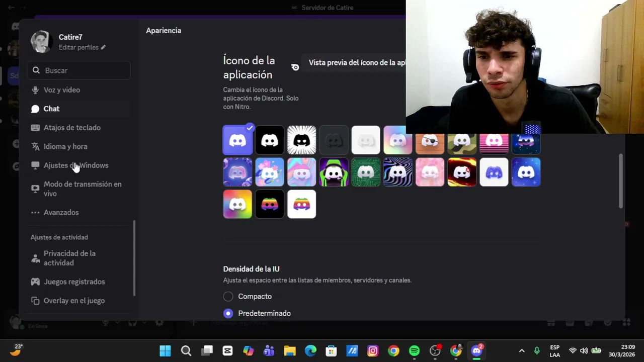Pick the green circuit board app icon
The height and width of the screenshot is (362, 644).
366,172
